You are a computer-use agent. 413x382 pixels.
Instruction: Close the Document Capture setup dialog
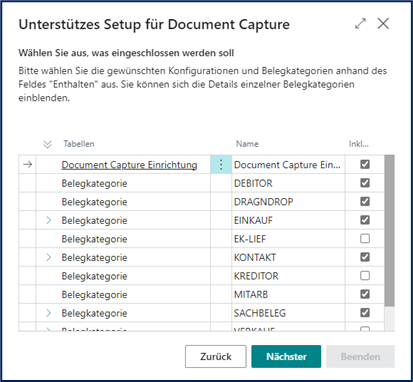[x=383, y=24]
